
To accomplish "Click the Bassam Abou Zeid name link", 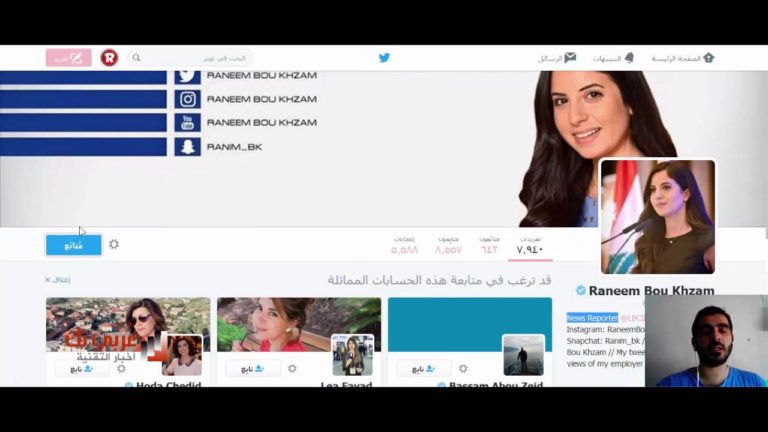I will coord(496,384).
